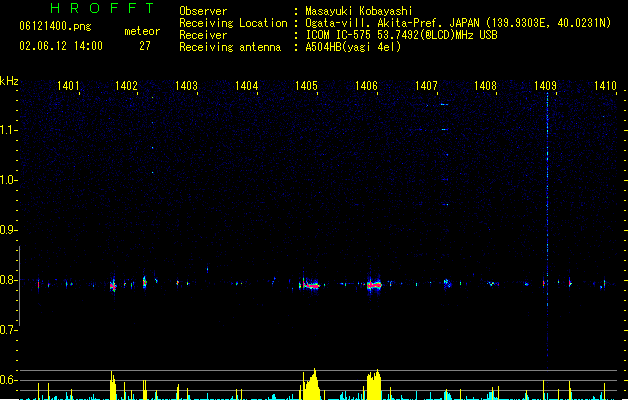Click the 1408 time marker
Image resolution: width=629 pixels, height=400 pixels.
pos(485,86)
